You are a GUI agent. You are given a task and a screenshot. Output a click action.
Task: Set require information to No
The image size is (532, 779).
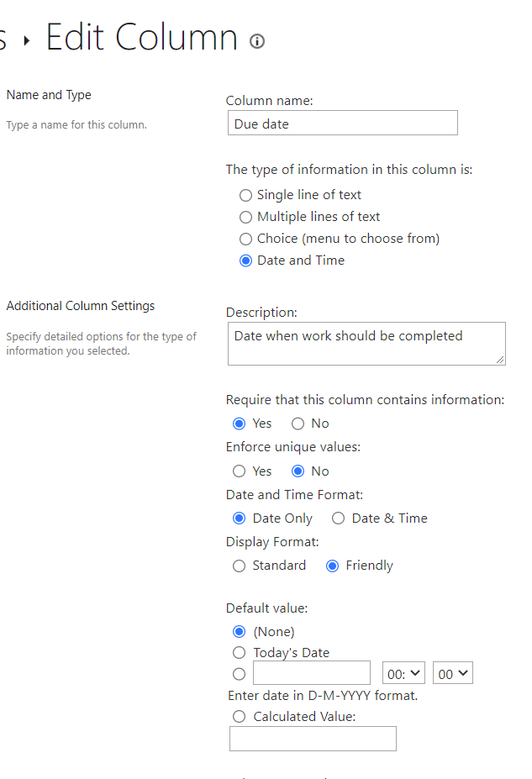[298, 424]
